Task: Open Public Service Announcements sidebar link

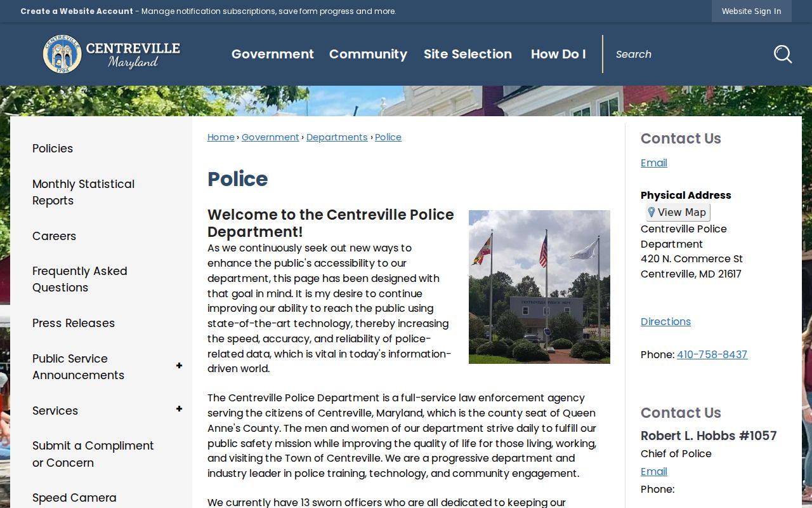Action: click(78, 366)
